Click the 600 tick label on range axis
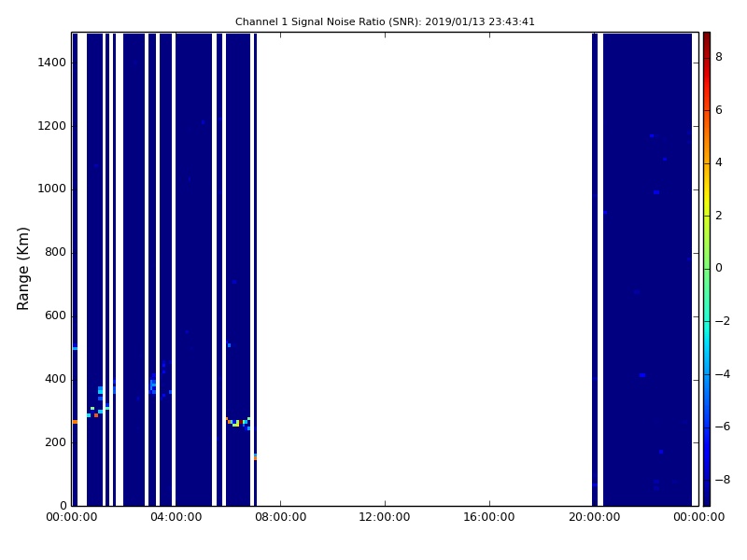This screenshot has width=747, height=560. tap(55, 315)
